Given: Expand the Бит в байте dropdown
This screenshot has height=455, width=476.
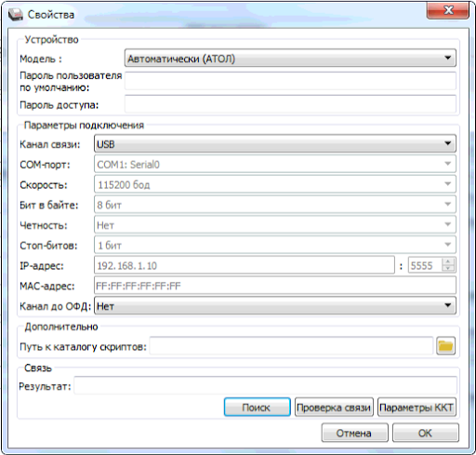Looking at the screenshot, I should pos(275,205).
